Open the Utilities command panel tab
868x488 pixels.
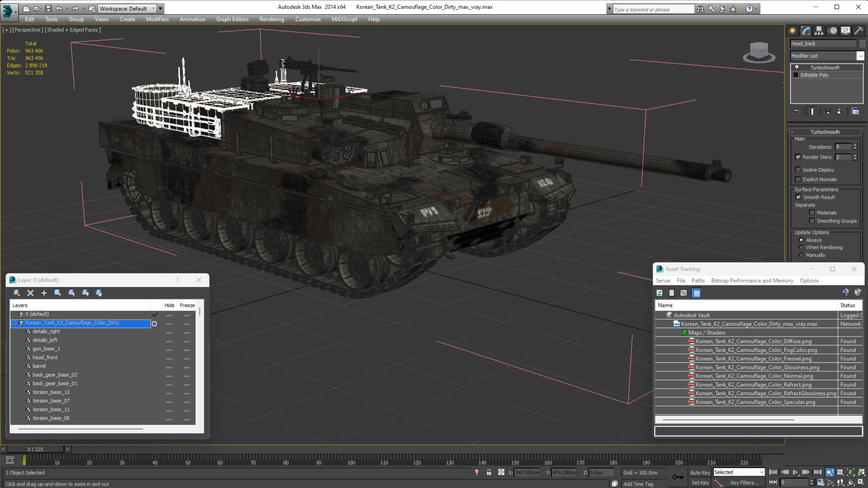(859, 31)
